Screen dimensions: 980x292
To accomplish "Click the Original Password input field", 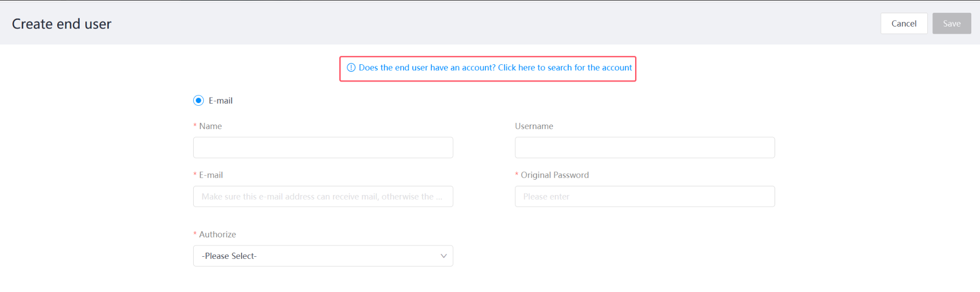I will click(644, 197).
